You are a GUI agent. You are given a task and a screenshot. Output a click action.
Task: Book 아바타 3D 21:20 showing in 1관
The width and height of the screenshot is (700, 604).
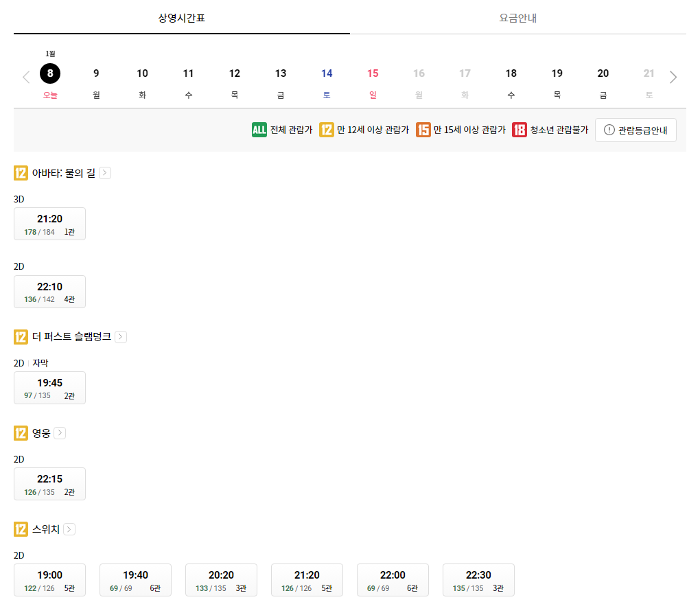[x=49, y=224]
